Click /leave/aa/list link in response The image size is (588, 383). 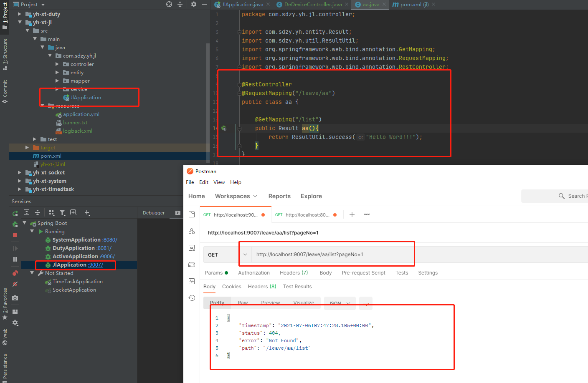[287, 348]
